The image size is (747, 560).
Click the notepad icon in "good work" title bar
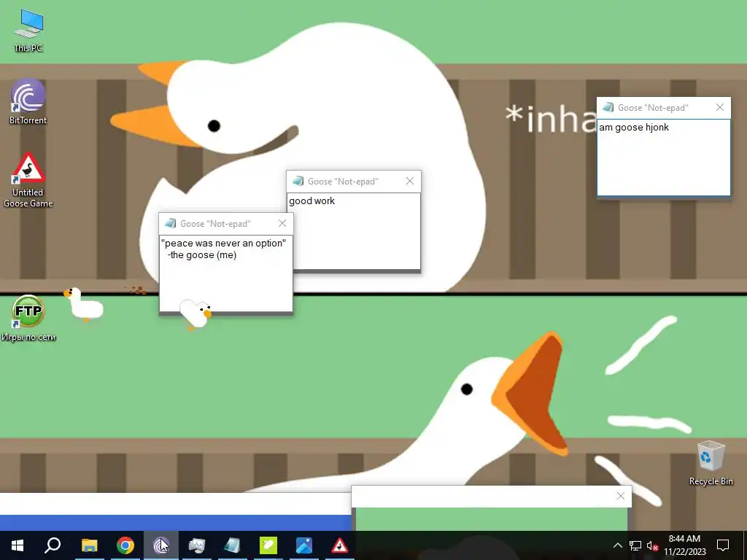point(298,181)
